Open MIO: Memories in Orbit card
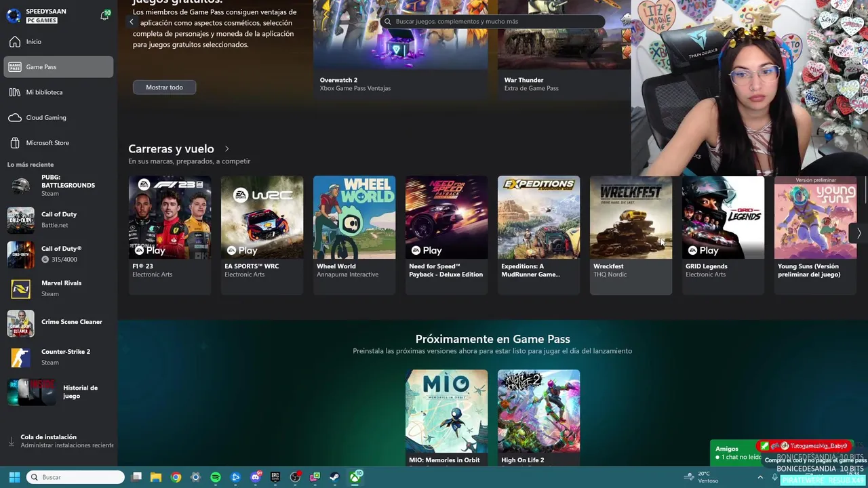Image resolution: width=868 pixels, height=488 pixels. point(446,418)
